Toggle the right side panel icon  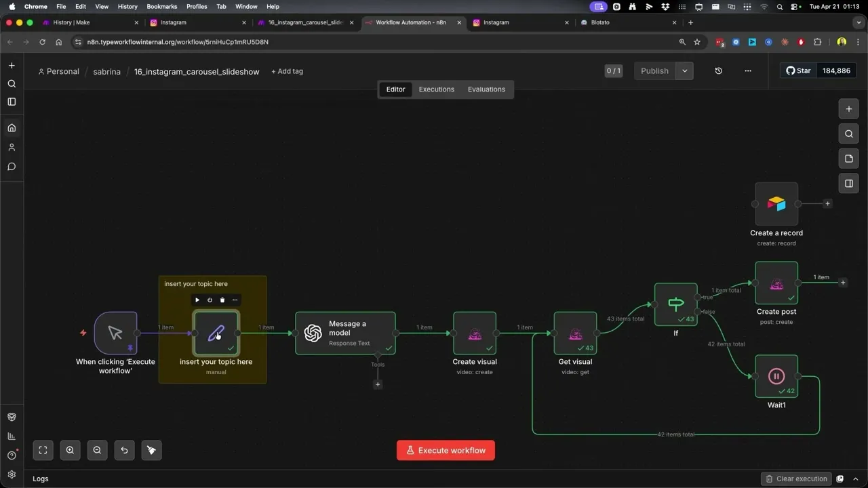tap(849, 183)
